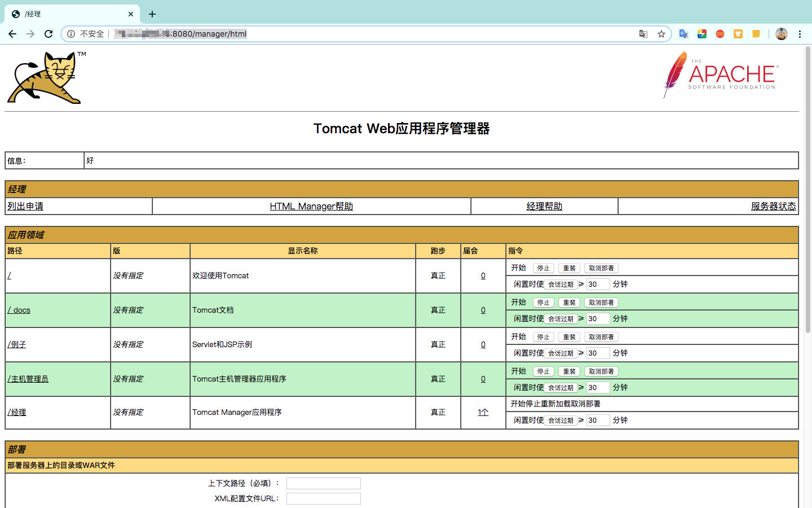Screen dimensions: 812x508
Task: Click 重装 for Tomcat主机管理器应用程序
Action: click(x=569, y=371)
